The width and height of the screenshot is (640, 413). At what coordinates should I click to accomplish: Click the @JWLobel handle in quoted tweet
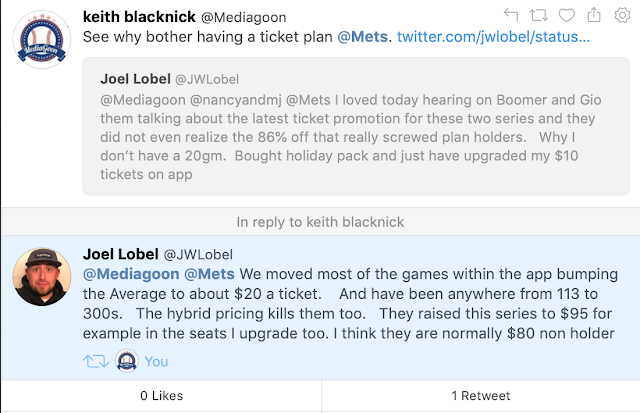207,77
